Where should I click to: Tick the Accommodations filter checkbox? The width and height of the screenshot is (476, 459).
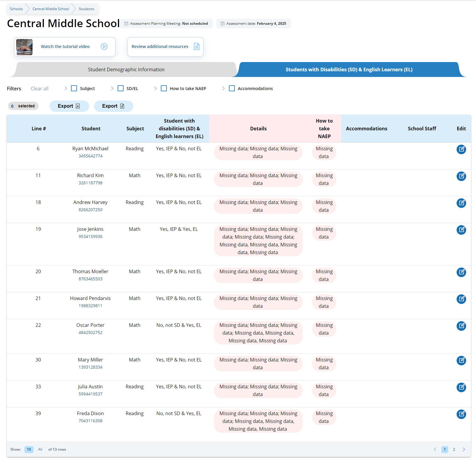pyautogui.click(x=232, y=89)
